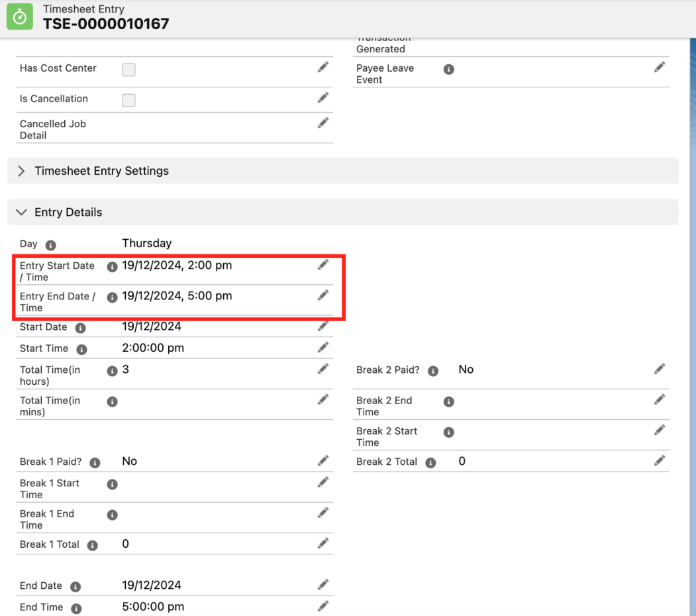Click edit pencil for Entry End Date
The height and width of the screenshot is (616, 696).
tap(323, 295)
